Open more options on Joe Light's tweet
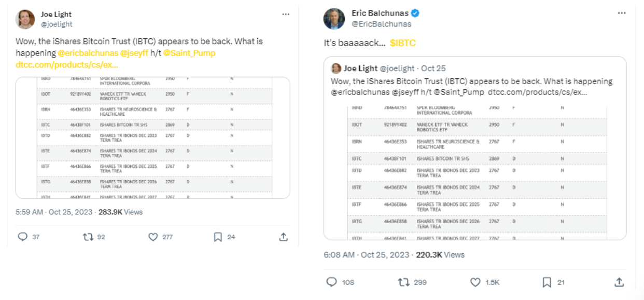The width and height of the screenshot is (644, 300). point(286,15)
